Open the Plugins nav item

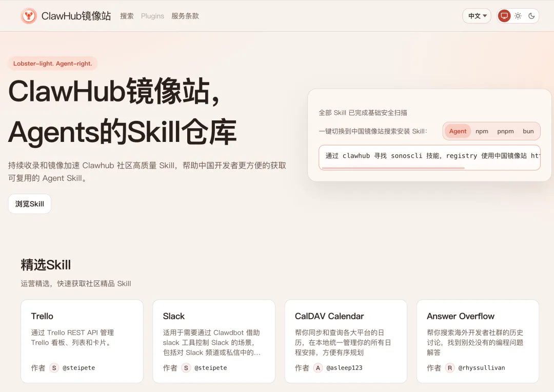click(152, 16)
